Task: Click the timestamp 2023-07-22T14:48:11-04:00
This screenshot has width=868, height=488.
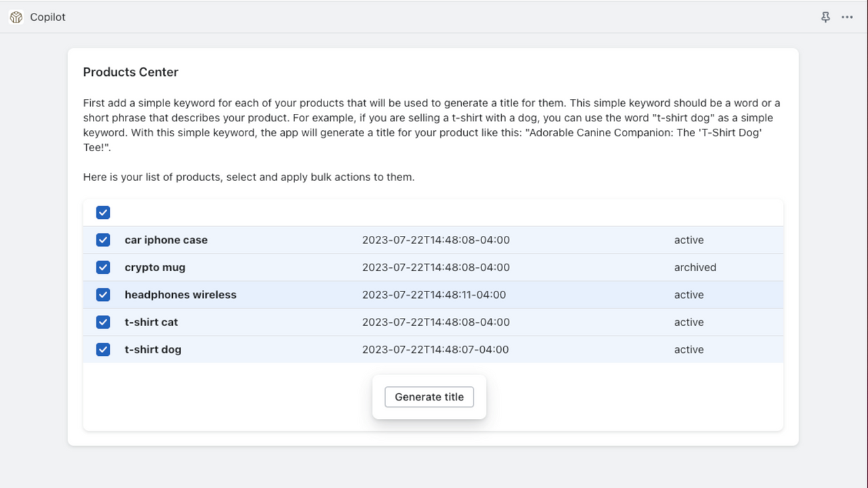Action: [434, 295]
